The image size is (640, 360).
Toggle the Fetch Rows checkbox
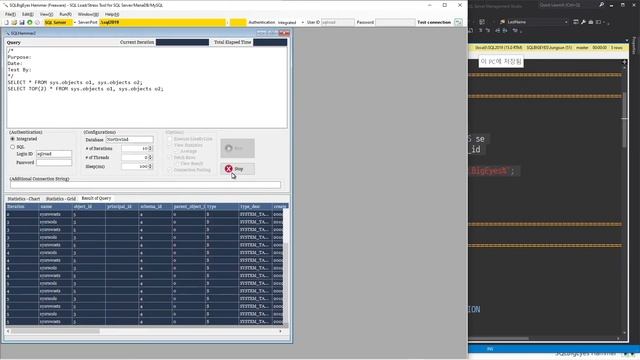pos(170,158)
